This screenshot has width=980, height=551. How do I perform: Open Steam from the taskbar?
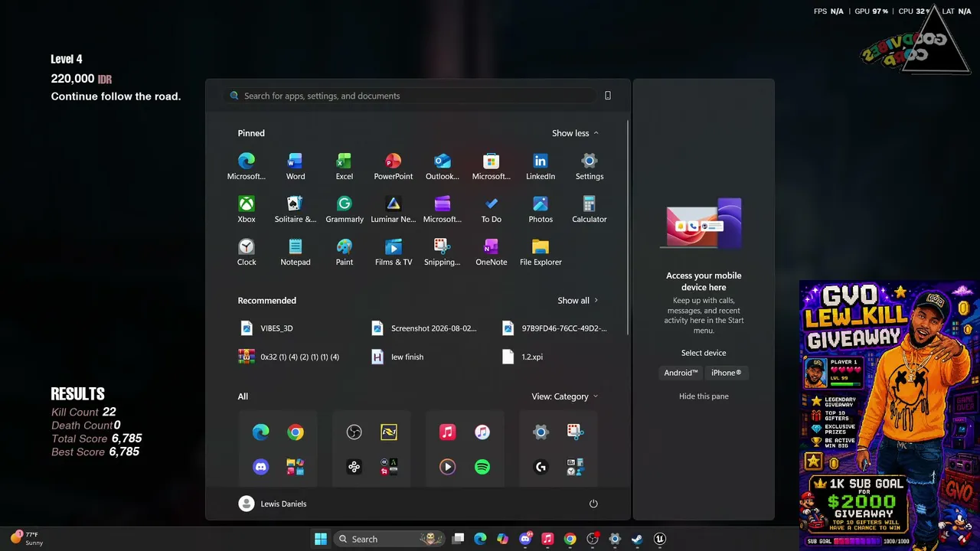click(637, 539)
